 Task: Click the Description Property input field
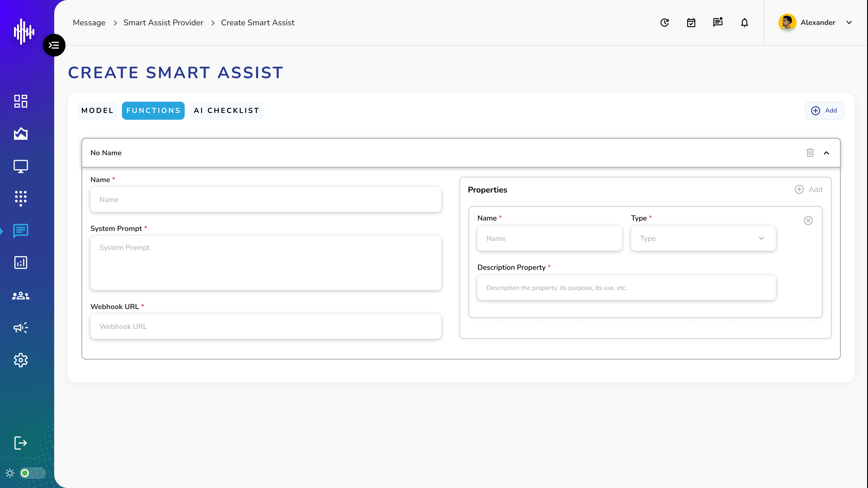point(626,288)
